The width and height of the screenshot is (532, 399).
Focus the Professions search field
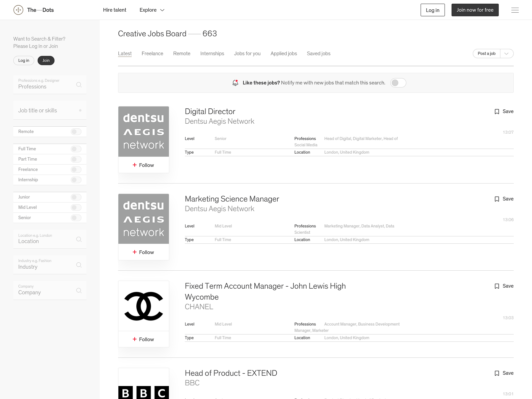pos(50,84)
